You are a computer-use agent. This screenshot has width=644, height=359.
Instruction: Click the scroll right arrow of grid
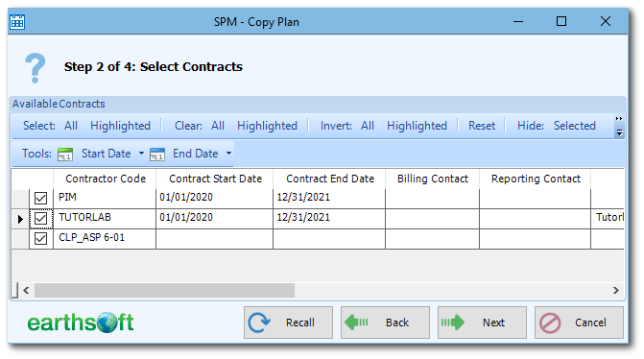pyautogui.click(x=615, y=291)
